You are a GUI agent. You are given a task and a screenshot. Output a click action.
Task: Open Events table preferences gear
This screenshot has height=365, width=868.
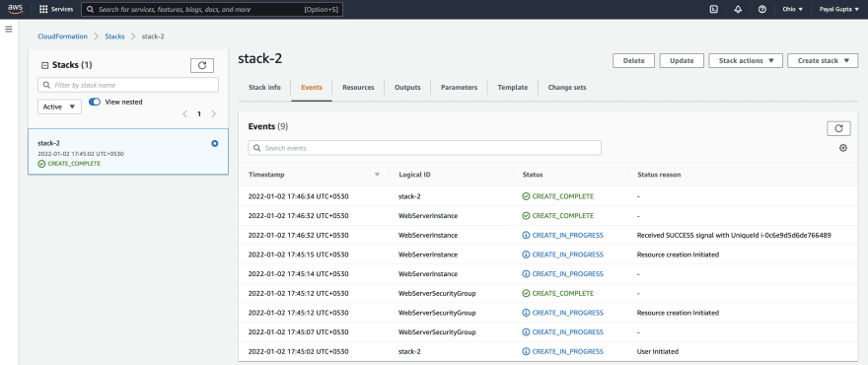tap(843, 148)
